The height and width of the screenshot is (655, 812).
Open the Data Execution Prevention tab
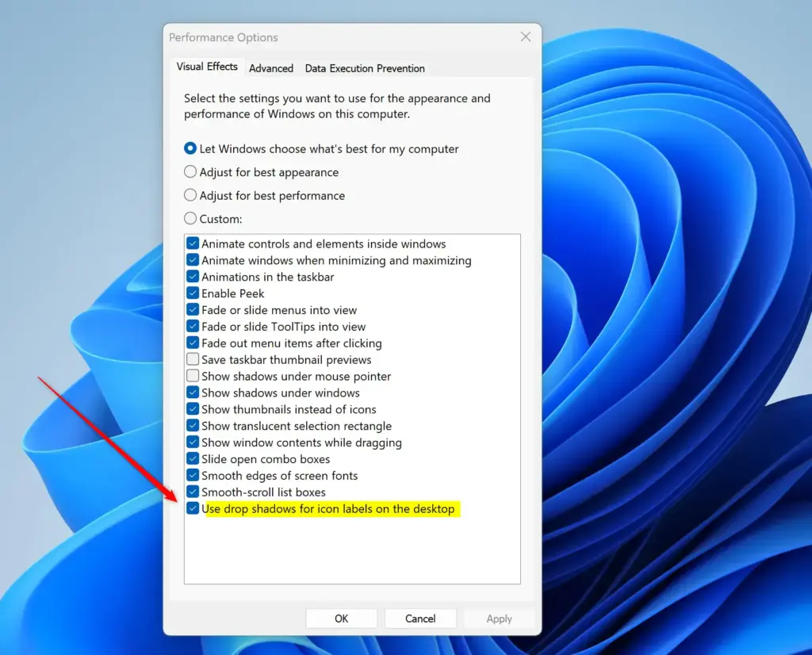[x=365, y=68]
